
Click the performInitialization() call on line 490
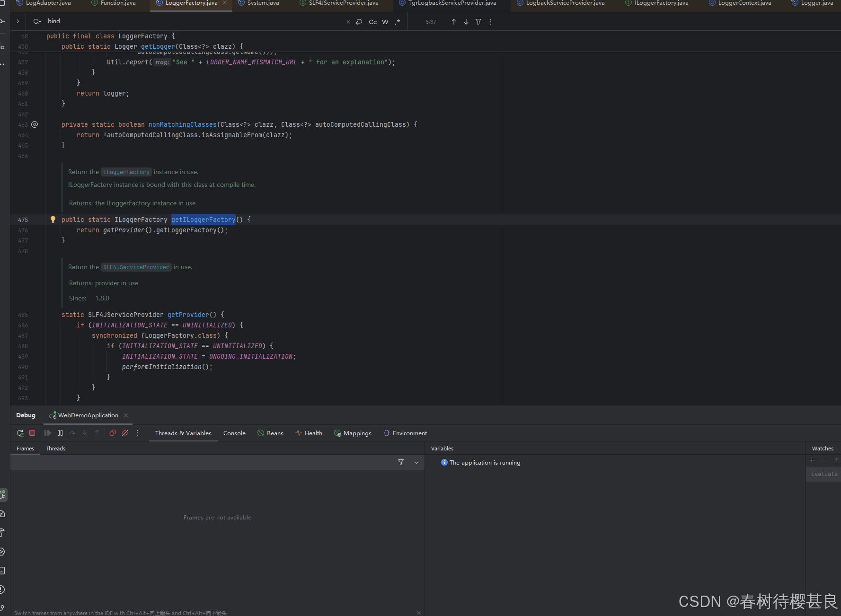tap(167, 367)
